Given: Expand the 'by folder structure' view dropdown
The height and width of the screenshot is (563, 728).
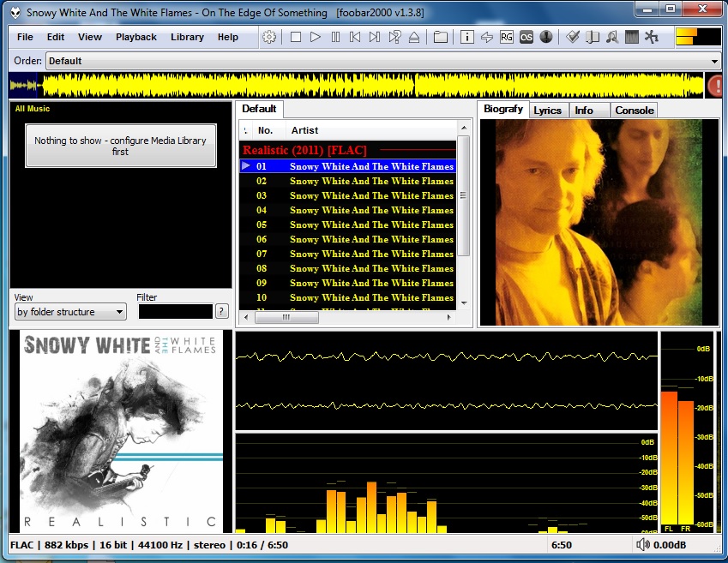Looking at the screenshot, I should click(70, 312).
